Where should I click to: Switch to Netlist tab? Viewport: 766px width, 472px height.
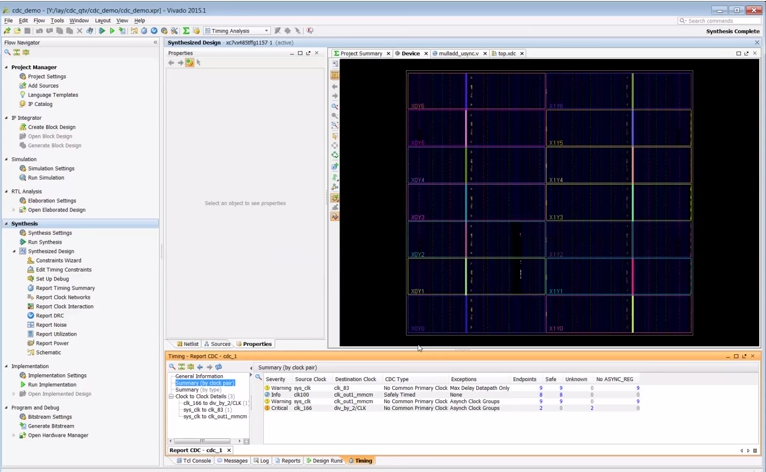pyautogui.click(x=188, y=344)
